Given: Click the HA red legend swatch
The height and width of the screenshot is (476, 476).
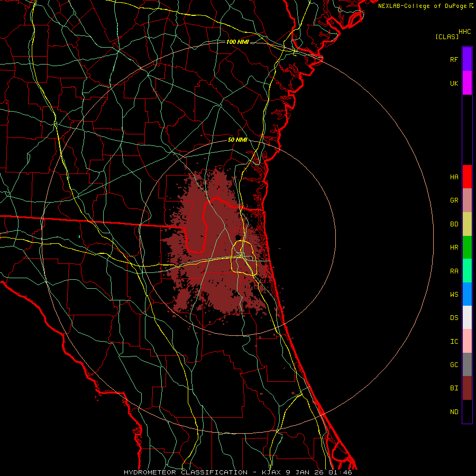Looking at the screenshot, I should click(x=467, y=177).
